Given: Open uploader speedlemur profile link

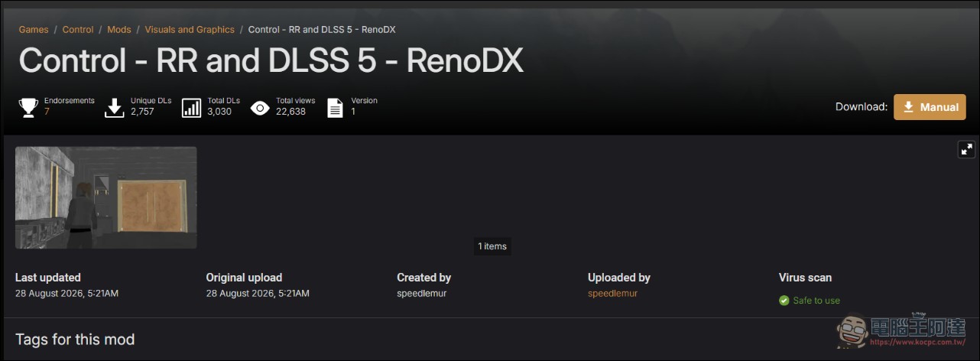Looking at the screenshot, I should [612, 294].
